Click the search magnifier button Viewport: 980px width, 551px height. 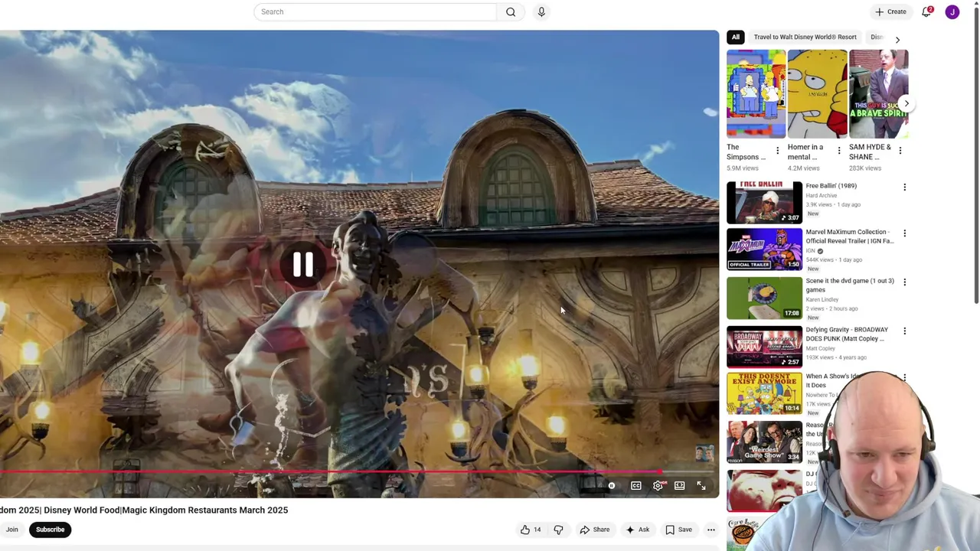click(x=511, y=11)
